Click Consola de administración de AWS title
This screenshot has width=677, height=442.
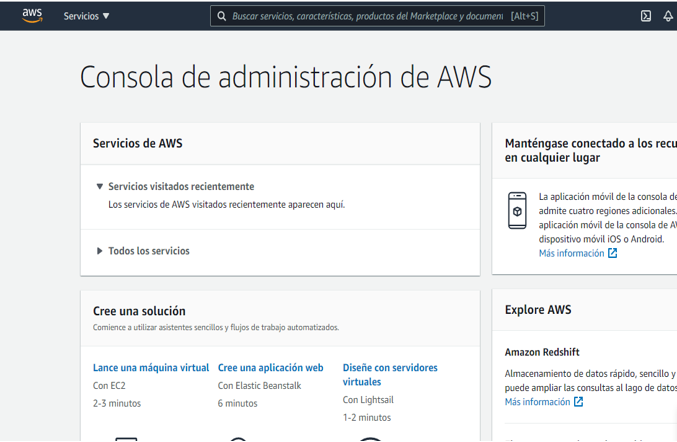pos(286,77)
